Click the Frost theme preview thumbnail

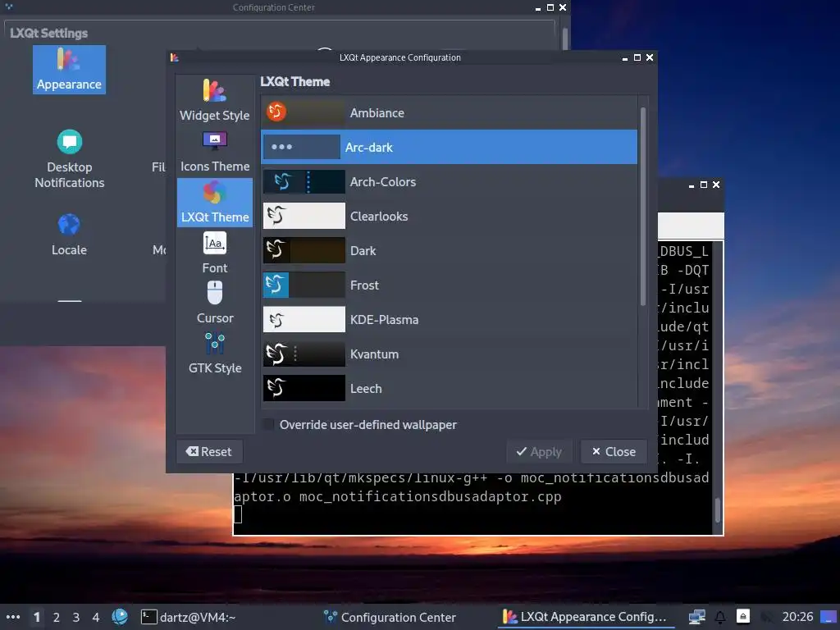(304, 285)
